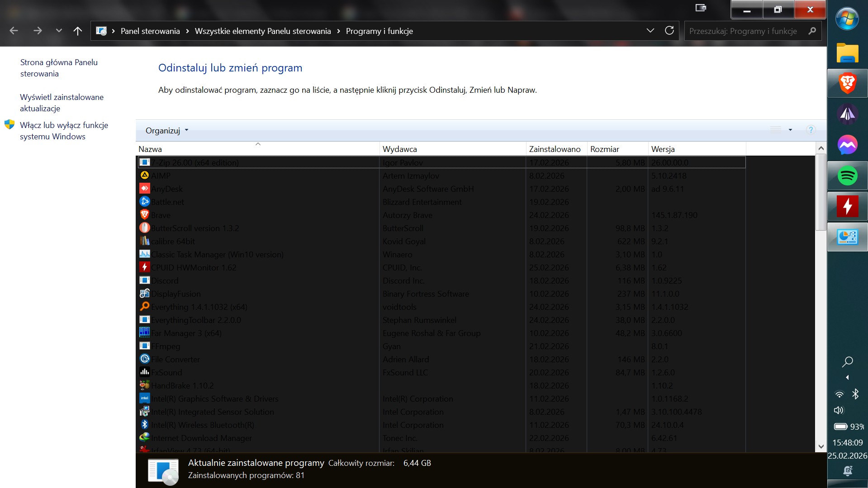The width and height of the screenshot is (868, 488).
Task: Open Spotify from the taskbar
Action: (x=847, y=175)
